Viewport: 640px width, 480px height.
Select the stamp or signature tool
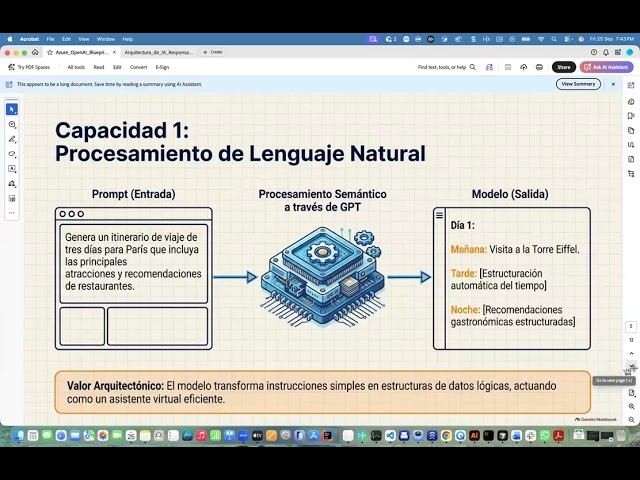(12, 184)
